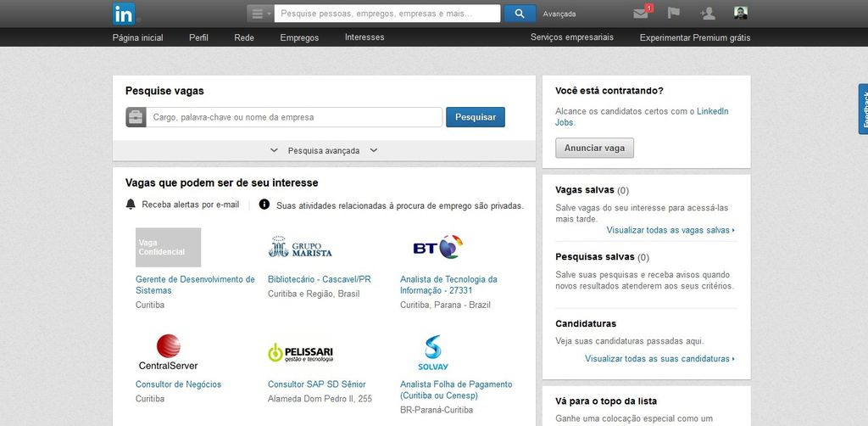The image size is (868, 426).
Task: Open the Empregos menu
Action: click(299, 37)
